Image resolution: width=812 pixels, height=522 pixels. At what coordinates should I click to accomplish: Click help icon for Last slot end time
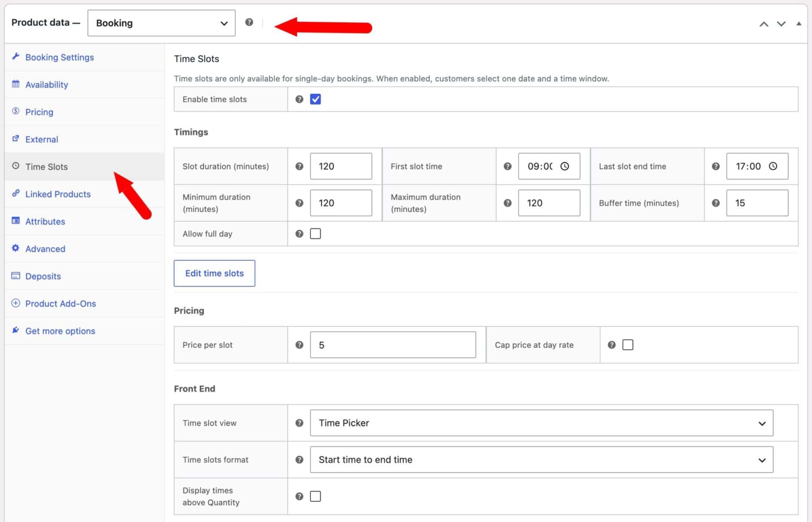[715, 166]
